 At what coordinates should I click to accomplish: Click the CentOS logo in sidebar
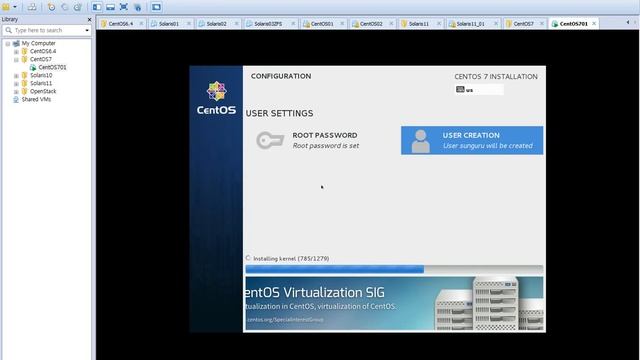coord(216,98)
